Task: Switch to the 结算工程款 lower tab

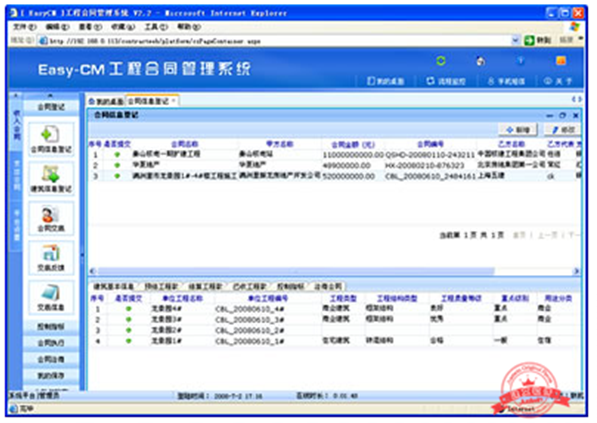Action: click(x=206, y=286)
